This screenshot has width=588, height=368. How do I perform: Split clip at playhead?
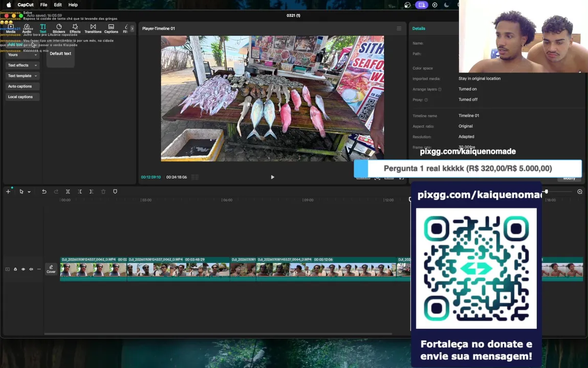click(68, 191)
